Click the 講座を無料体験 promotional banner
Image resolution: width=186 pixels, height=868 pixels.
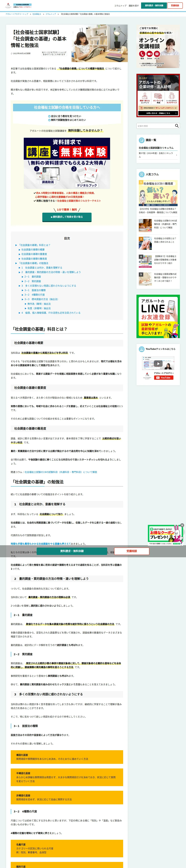point(67,163)
